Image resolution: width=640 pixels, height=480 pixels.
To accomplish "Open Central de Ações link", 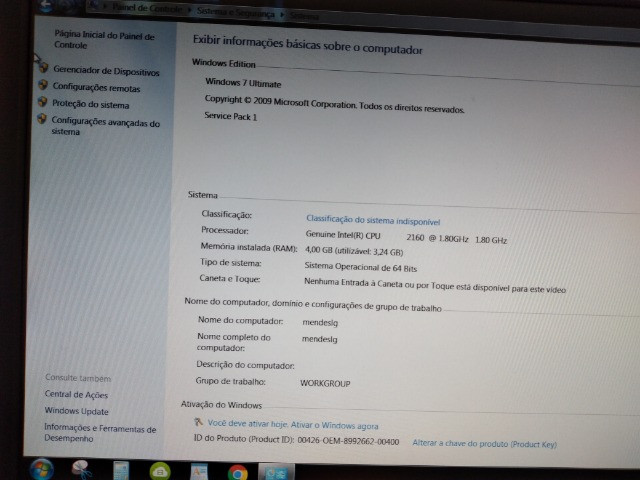I will click(x=76, y=395).
